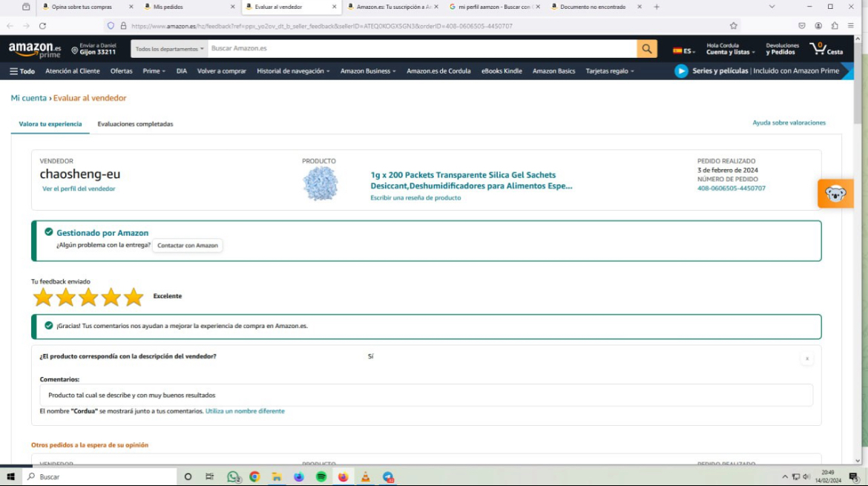Image resolution: width=868 pixels, height=486 pixels.
Task: Open the ES language selector dropdown
Action: pos(684,51)
